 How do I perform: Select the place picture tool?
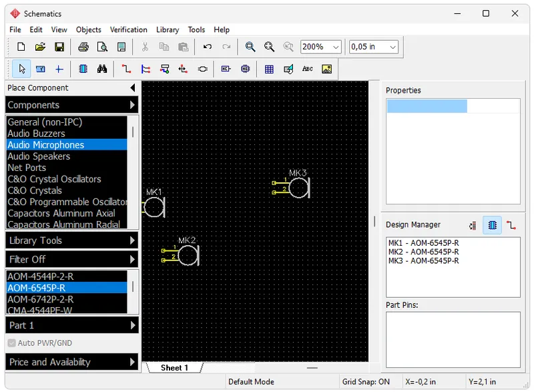(x=326, y=69)
